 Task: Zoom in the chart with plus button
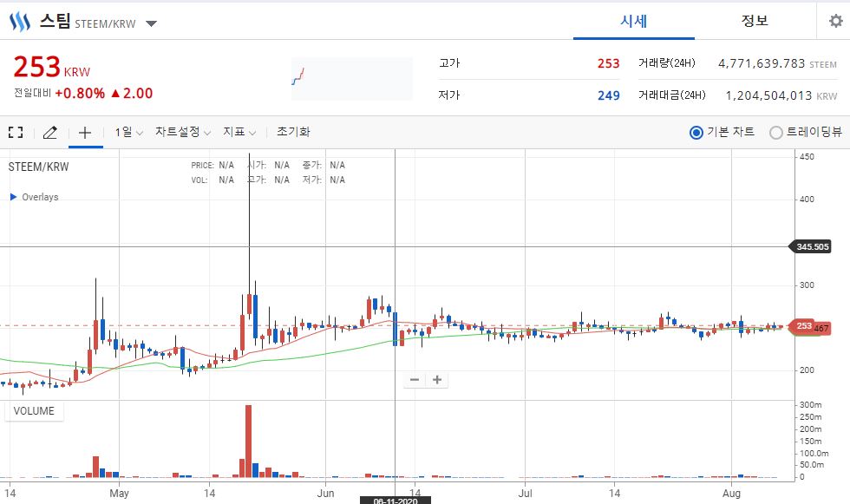[x=437, y=380]
